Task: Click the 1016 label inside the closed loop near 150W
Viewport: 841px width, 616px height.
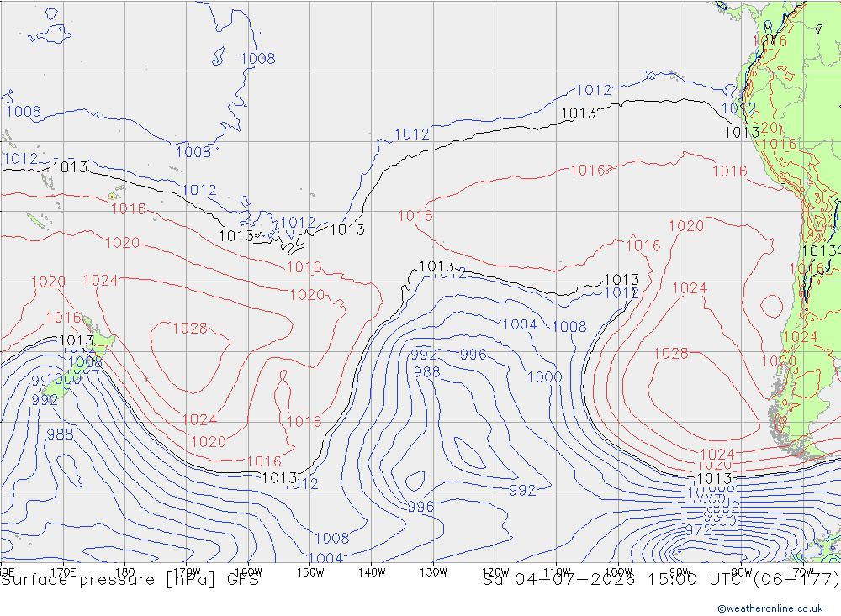Action: [304, 421]
